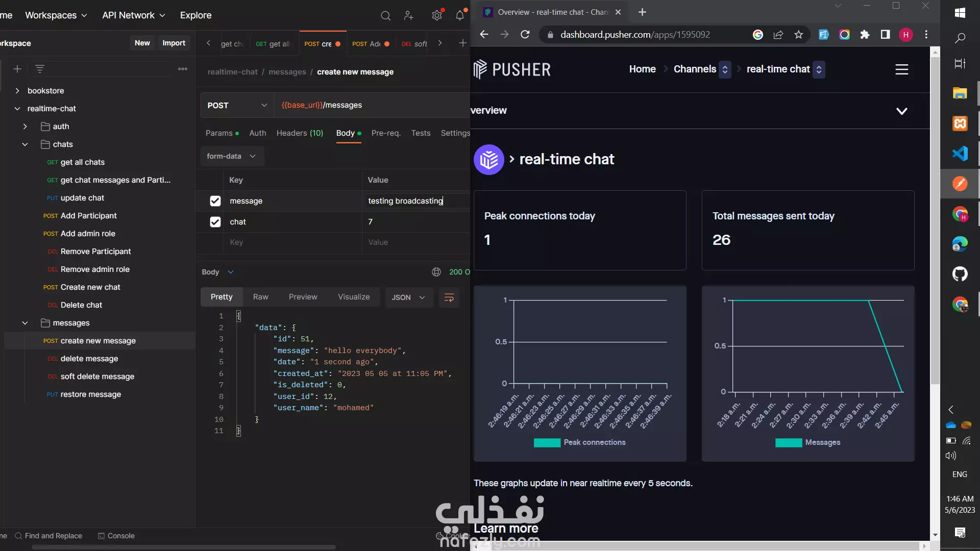Switch to the Params tab
980x551 pixels.
coord(222,133)
